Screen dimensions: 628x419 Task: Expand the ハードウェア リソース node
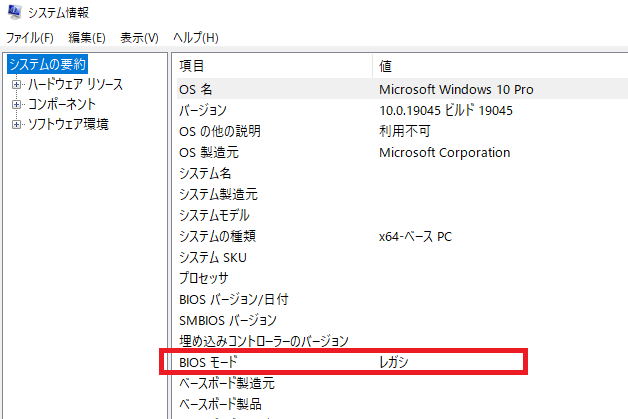tap(16, 85)
